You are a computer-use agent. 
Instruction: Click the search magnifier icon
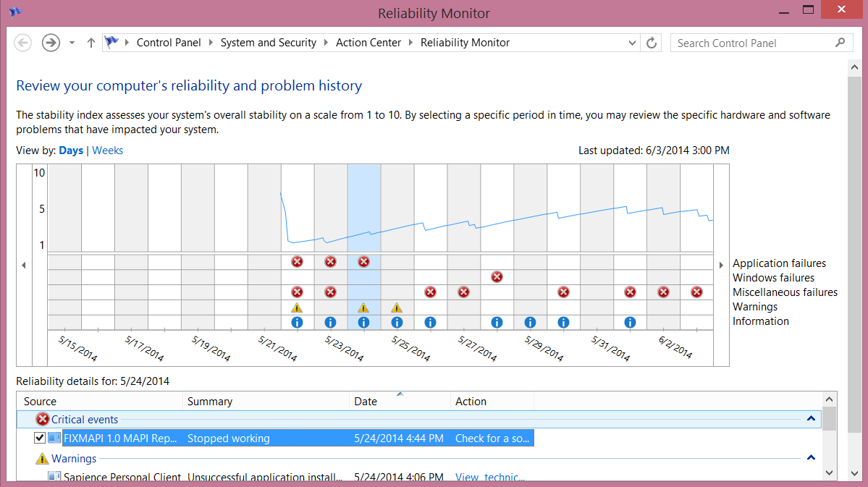tap(840, 43)
